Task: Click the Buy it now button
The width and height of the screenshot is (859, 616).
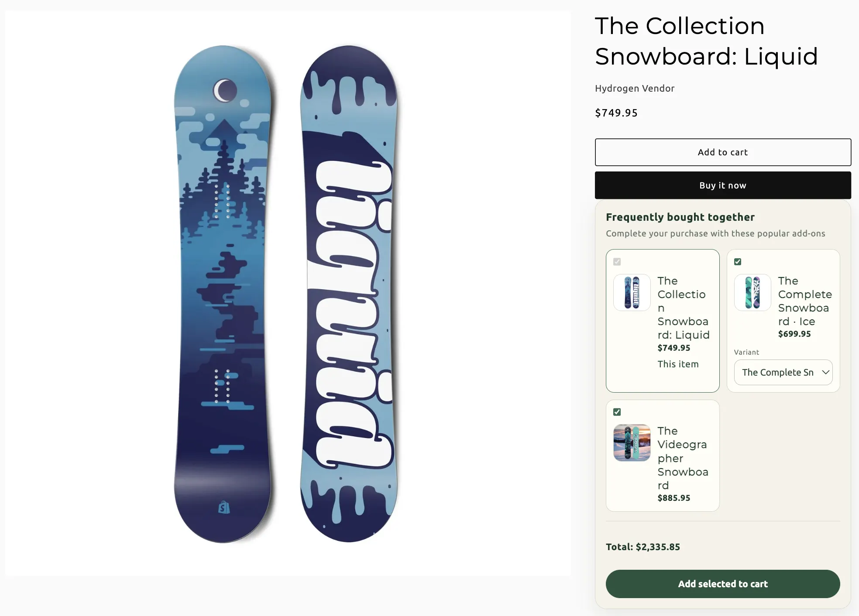Action: click(x=723, y=185)
